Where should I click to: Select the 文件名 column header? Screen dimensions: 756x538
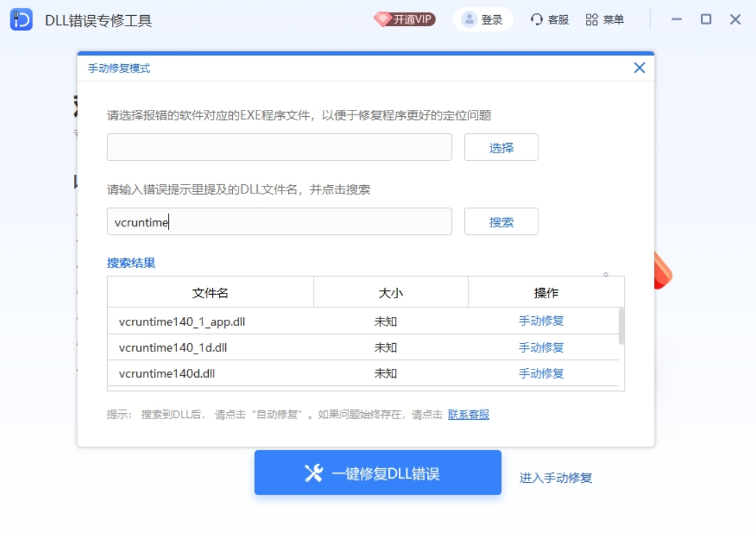(211, 292)
